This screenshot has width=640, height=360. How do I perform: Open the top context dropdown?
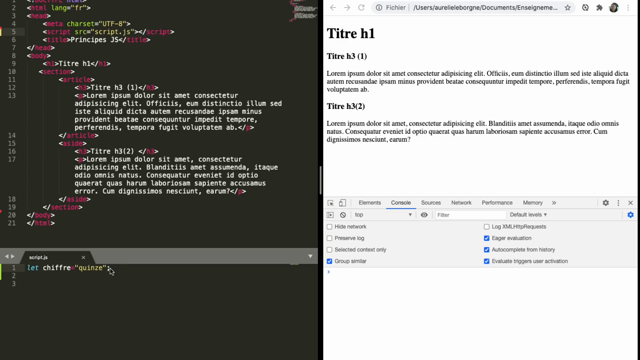point(383,215)
